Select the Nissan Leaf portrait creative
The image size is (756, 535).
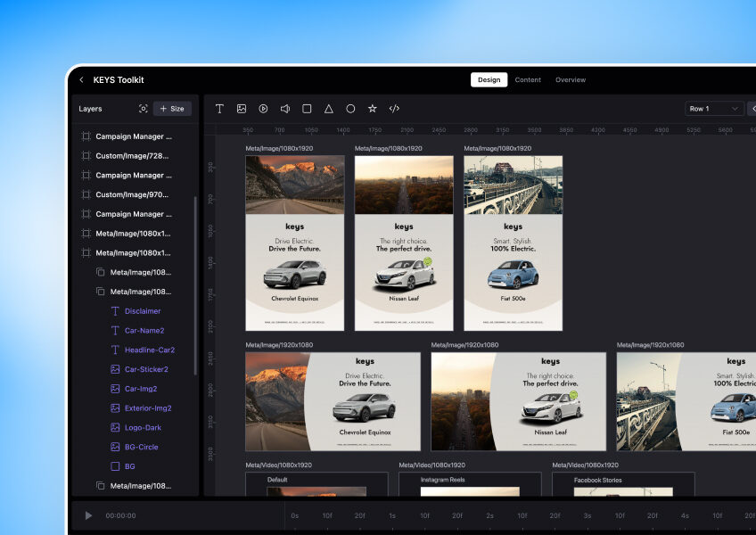404,243
